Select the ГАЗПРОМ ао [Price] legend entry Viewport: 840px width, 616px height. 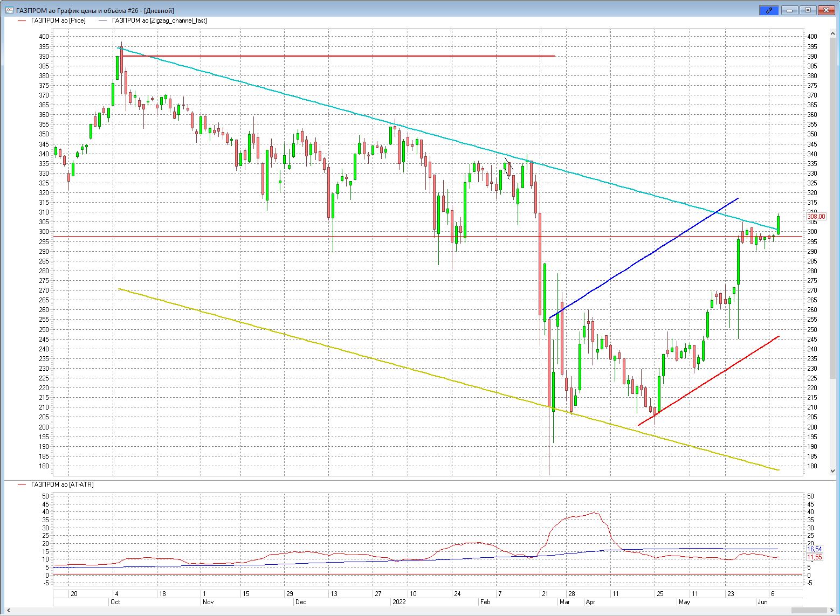pos(58,20)
